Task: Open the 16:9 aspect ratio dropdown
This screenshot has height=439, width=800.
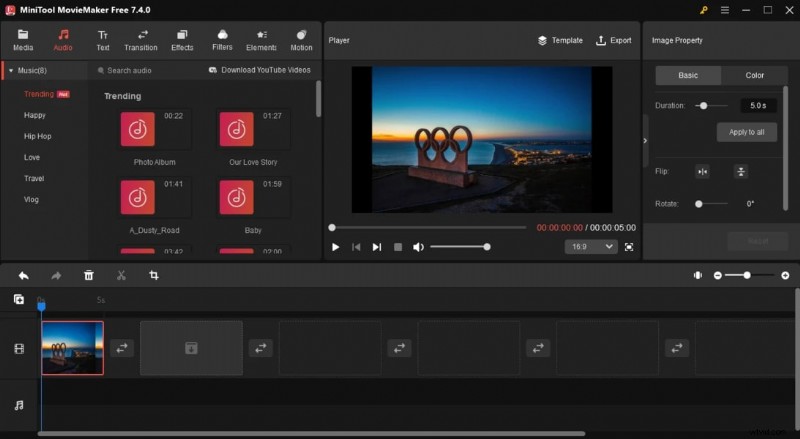Action: 591,247
